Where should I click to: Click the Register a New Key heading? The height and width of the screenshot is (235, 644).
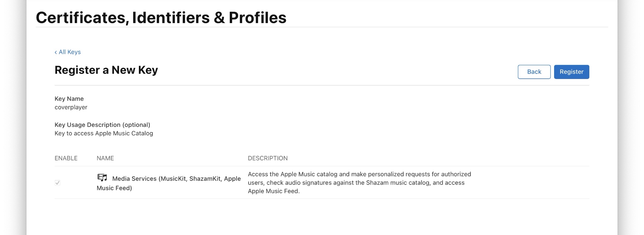click(x=106, y=70)
